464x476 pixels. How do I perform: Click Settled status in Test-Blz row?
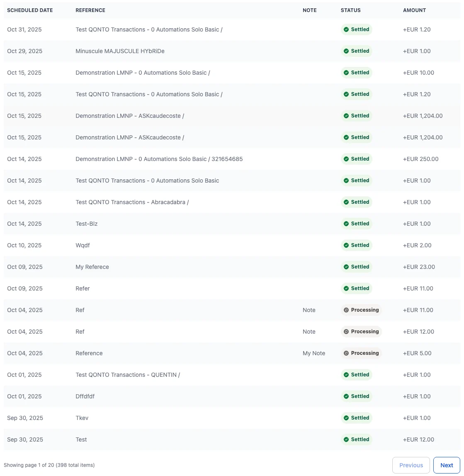pos(356,224)
